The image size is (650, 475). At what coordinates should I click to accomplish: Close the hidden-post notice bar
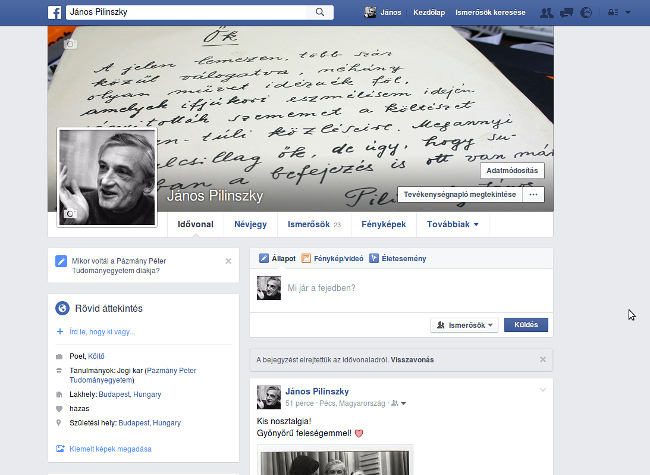point(543,359)
